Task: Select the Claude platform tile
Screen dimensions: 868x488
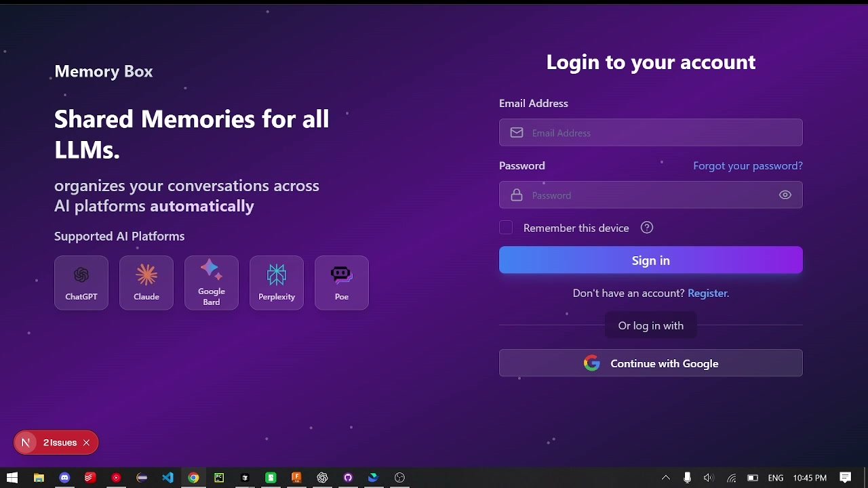Action: (x=146, y=283)
